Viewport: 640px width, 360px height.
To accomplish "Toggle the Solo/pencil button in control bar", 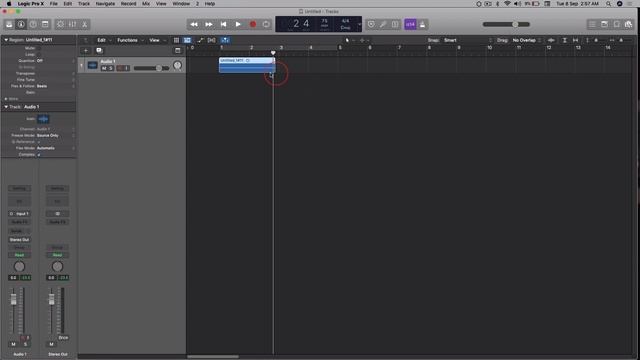I will tap(383, 24).
